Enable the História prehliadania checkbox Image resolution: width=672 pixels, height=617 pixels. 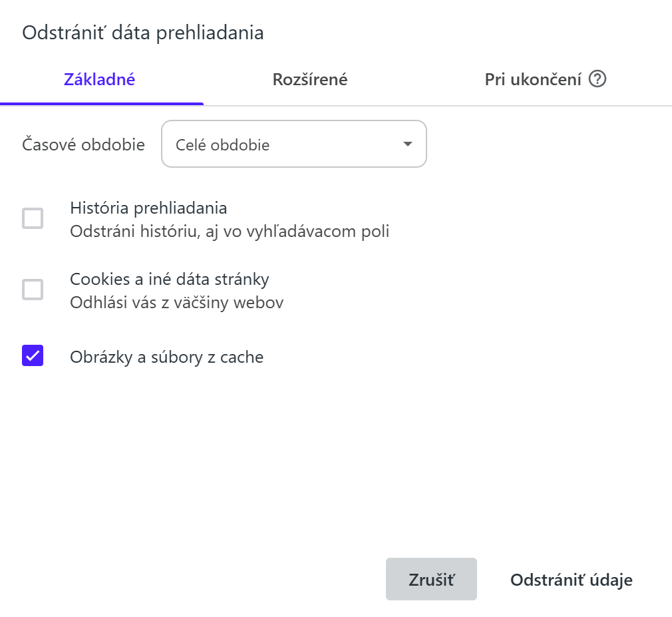pos(33,218)
